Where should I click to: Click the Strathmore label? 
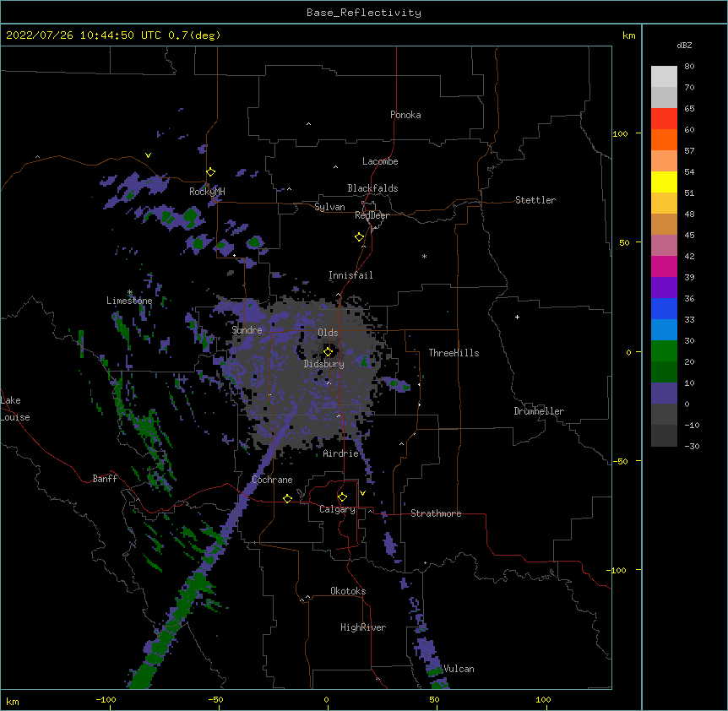[x=436, y=513]
